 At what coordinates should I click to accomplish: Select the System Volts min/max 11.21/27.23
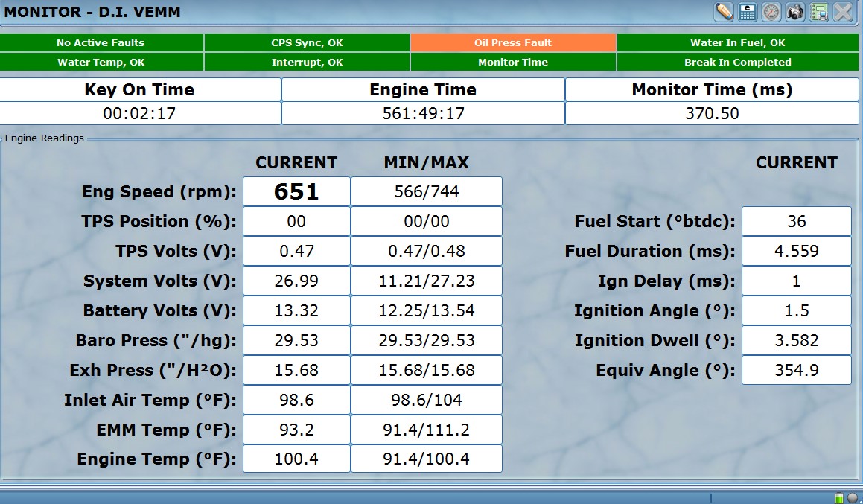click(x=427, y=281)
